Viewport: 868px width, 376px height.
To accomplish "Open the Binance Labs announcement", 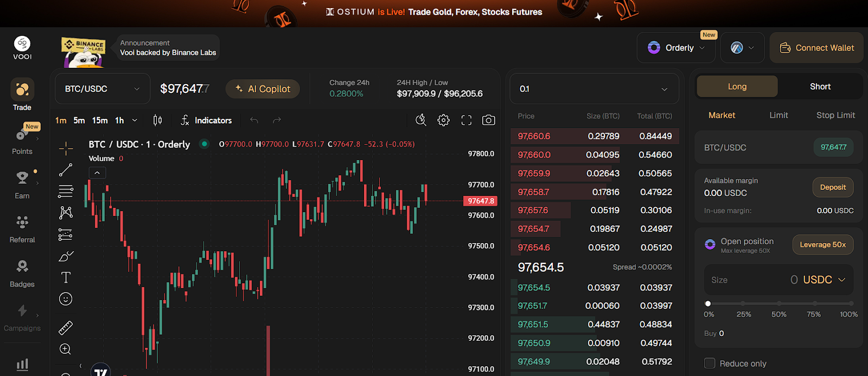I will pos(168,48).
